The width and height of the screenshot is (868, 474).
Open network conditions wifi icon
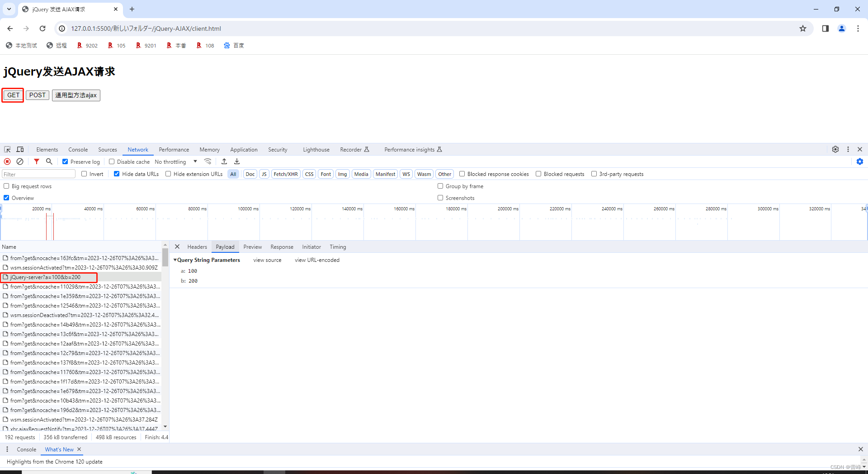click(208, 161)
